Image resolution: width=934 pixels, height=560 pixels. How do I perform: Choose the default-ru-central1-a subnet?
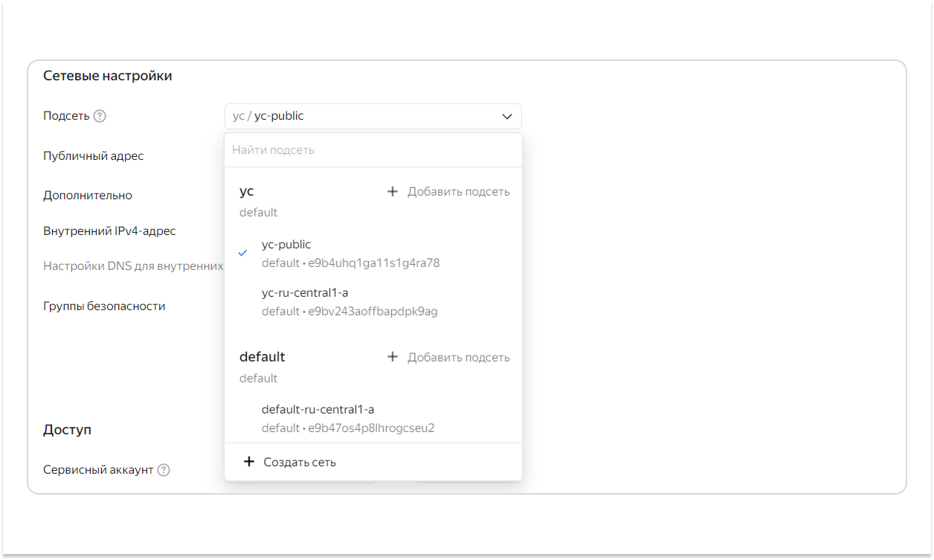tap(318, 410)
